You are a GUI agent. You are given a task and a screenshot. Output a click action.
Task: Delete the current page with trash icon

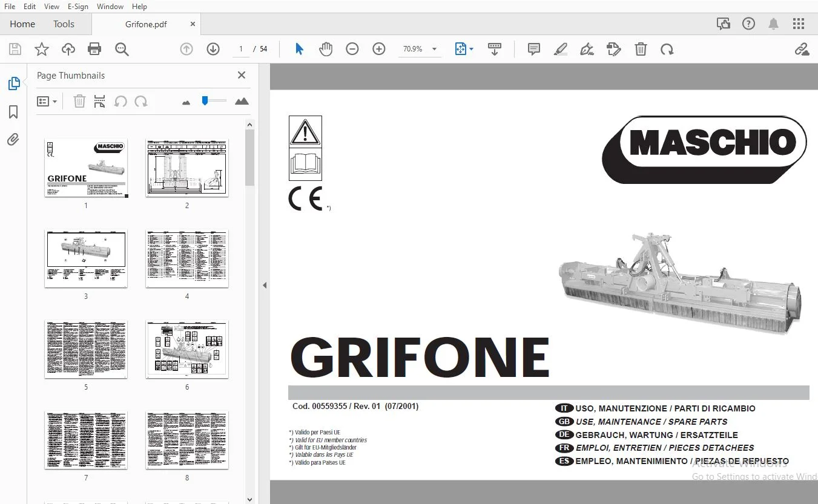(x=641, y=49)
